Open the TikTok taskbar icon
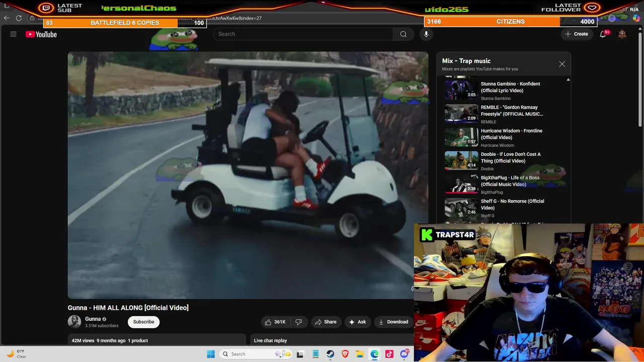This screenshot has width=644, height=362. (389, 354)
